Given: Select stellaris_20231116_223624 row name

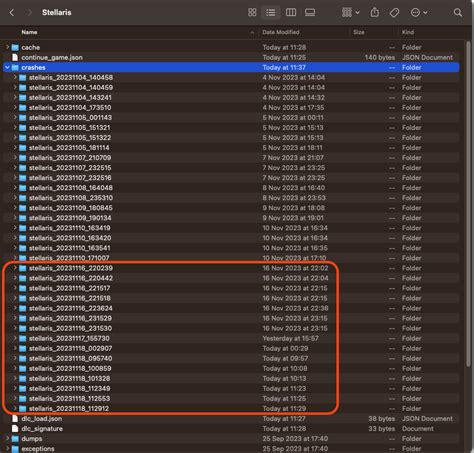Looking at the screenshot, I should (71, 308).
